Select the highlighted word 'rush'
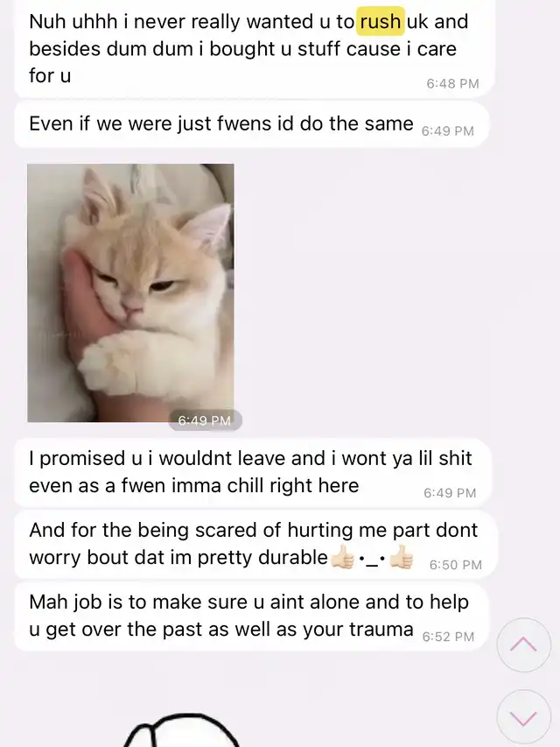 click(x=380, y=21)
